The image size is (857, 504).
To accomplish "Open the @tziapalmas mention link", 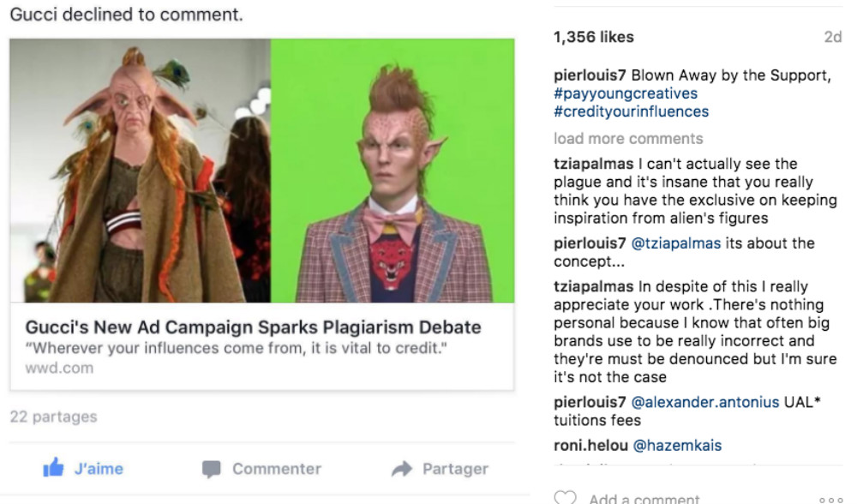I will pos(675,243).
